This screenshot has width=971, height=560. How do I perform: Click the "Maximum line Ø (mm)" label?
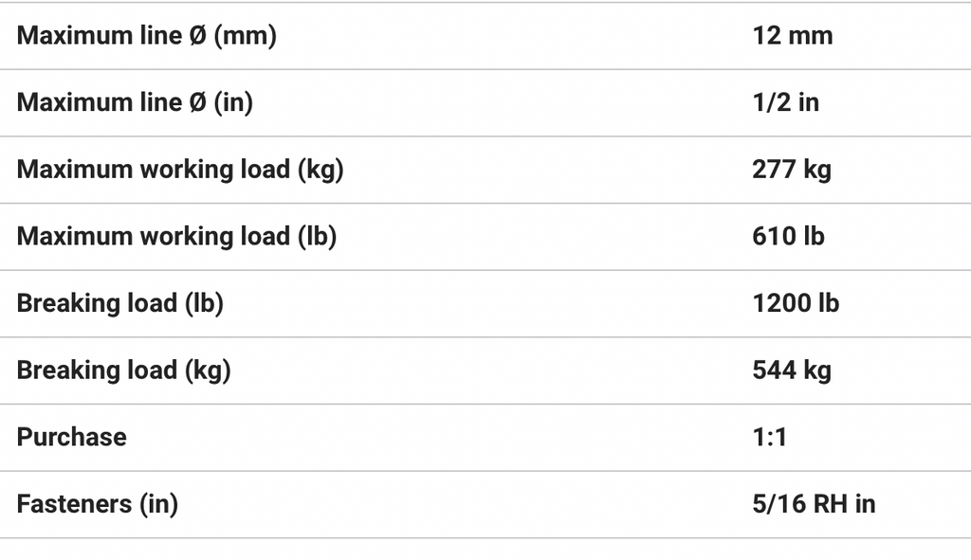(x=147, y=36)
